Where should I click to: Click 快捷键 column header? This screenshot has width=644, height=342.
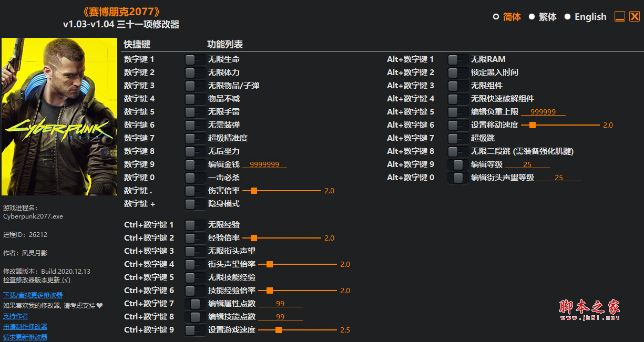[137, 44]
